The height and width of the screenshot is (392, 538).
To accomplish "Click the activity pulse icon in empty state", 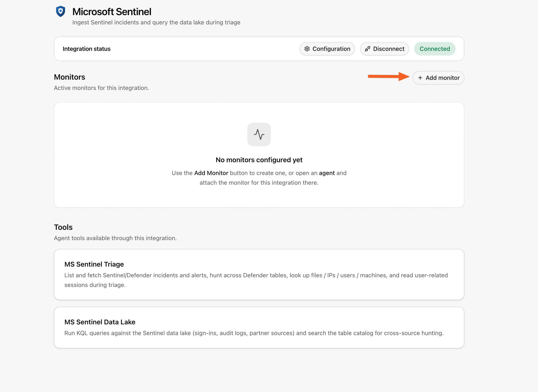I will (259, 134).
